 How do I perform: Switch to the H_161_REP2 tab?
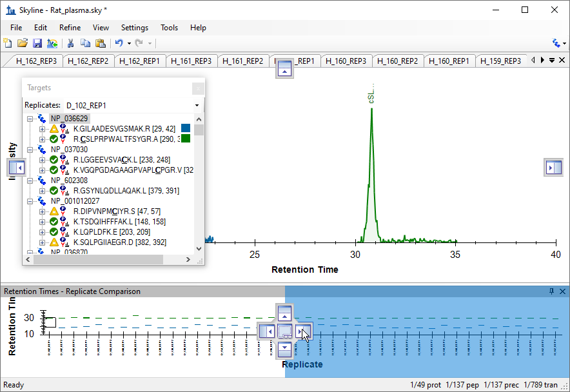242,61
